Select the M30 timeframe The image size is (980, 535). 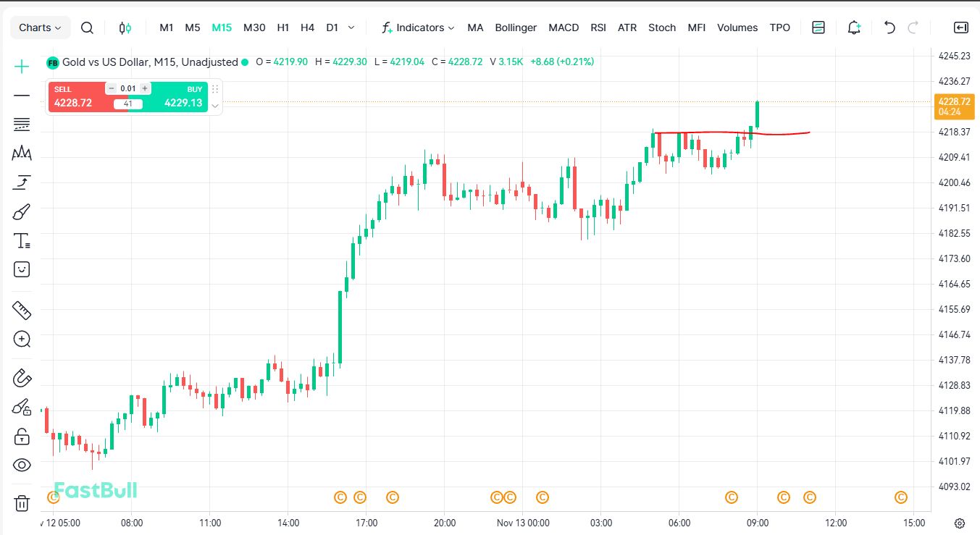tap(254, 28)
